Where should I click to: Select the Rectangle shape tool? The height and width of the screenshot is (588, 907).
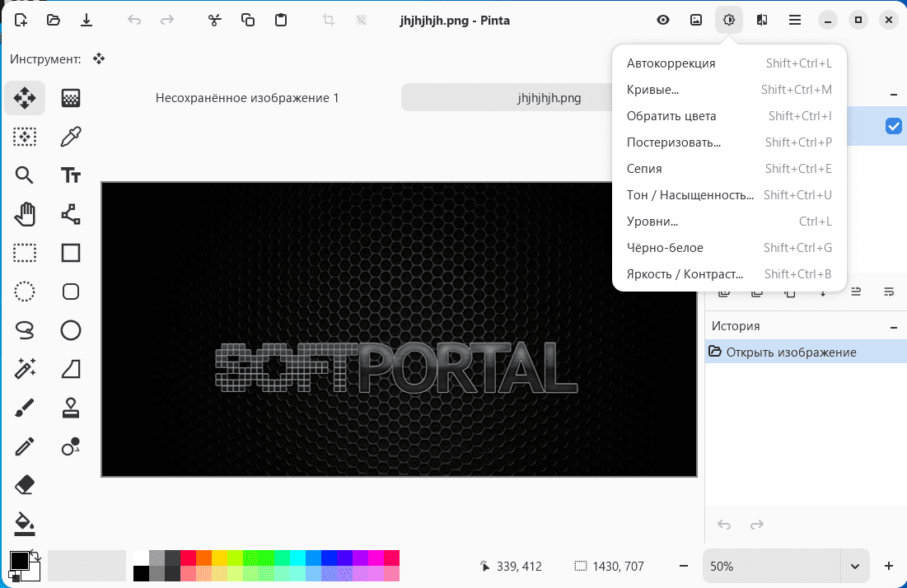coord(71,254)
